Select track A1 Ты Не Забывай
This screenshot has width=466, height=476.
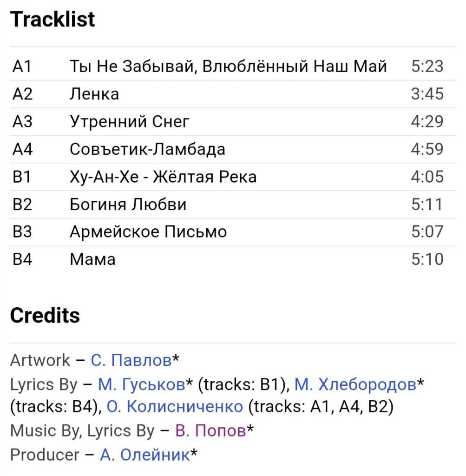point(233,66)
